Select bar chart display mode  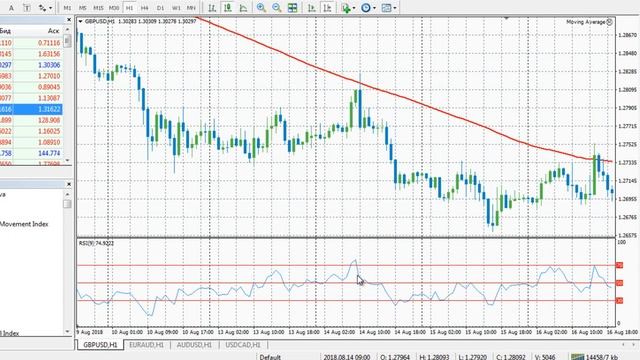[212, 8]
